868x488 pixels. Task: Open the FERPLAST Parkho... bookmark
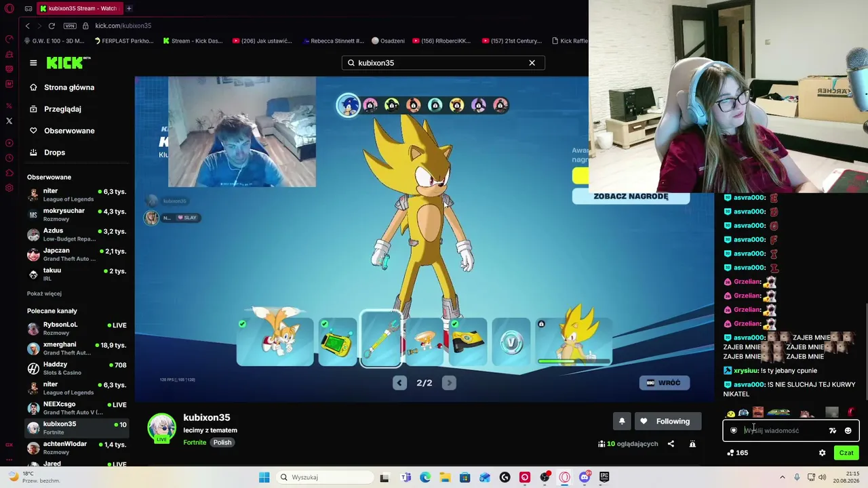[123, 41]
